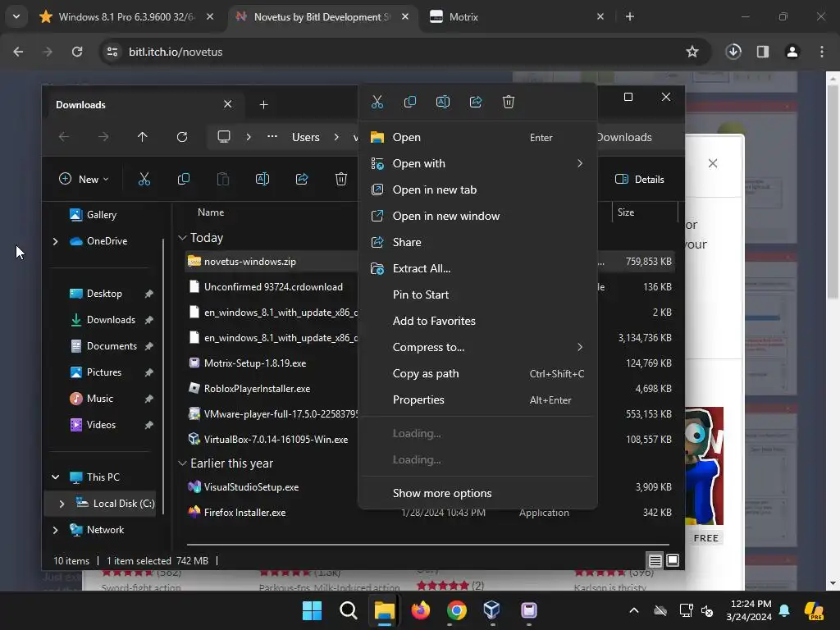Select Add to Favorites
The width and height of the screenshot is (840, 630).
tap(477, 321)
